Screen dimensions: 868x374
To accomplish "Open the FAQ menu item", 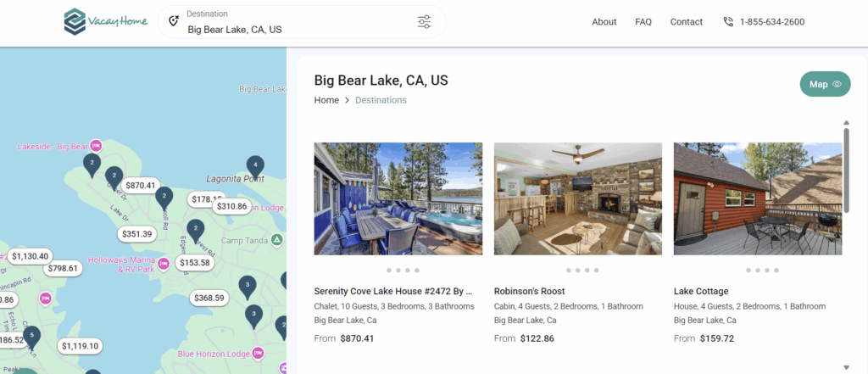I will coord(643,22).
